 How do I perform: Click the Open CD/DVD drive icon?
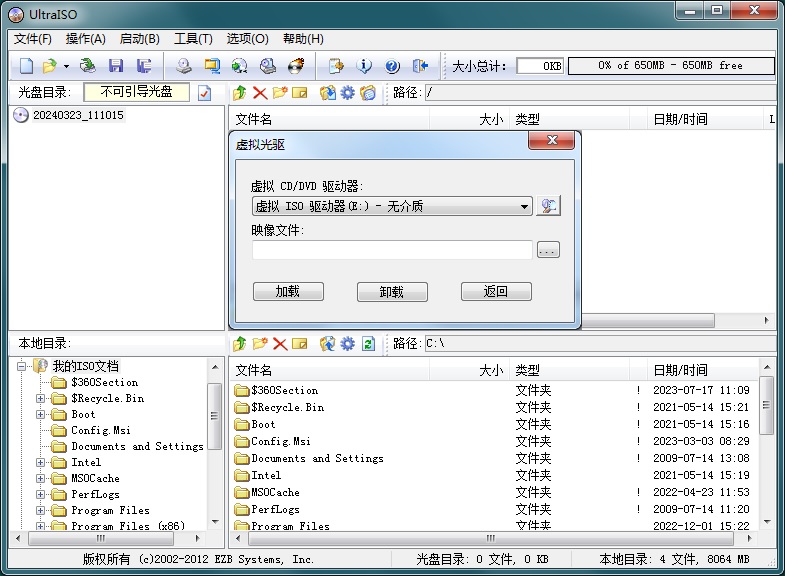point(88,66)
